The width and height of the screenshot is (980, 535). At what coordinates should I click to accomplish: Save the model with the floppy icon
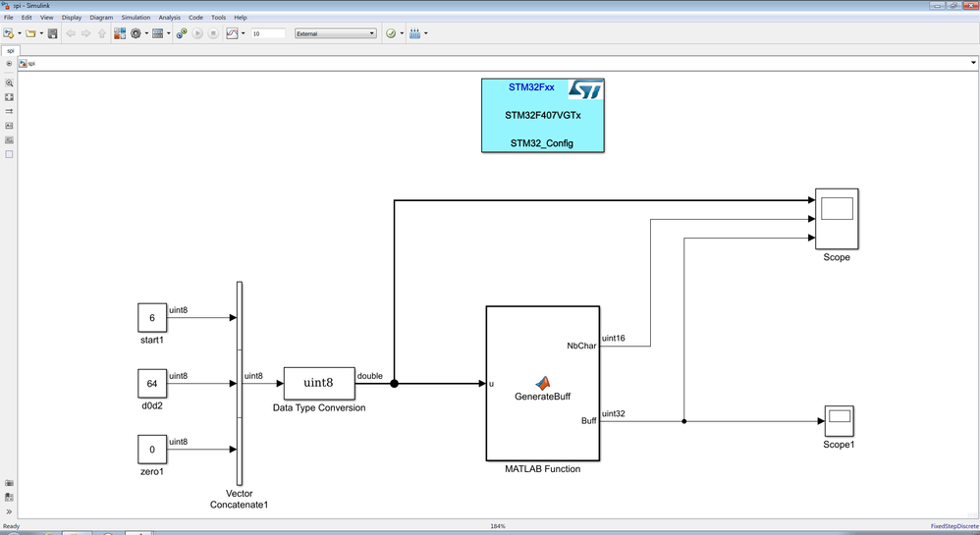[x=52, y=33]
